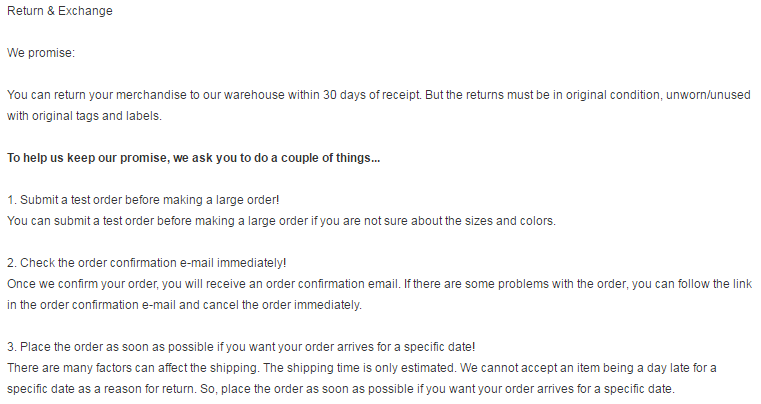Image resolution: width=761 pixels, height=404 pixels.
Task: Click the "Return & Exchange" heading
Action: [x=60, y=12]
